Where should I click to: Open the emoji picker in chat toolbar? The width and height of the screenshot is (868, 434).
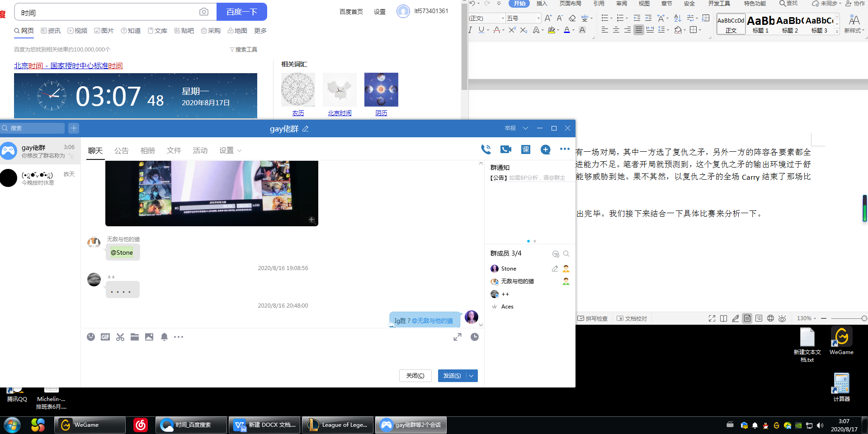click(x=91, y=337)
